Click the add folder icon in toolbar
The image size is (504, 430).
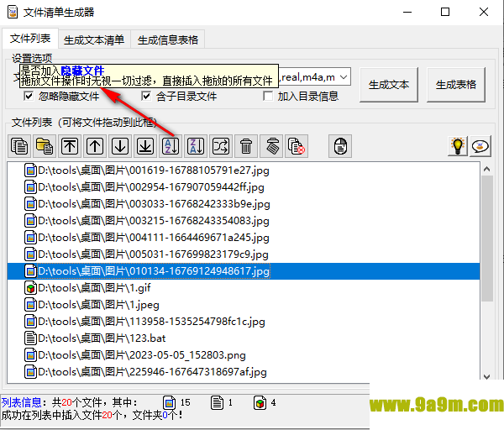pos(45,146)
